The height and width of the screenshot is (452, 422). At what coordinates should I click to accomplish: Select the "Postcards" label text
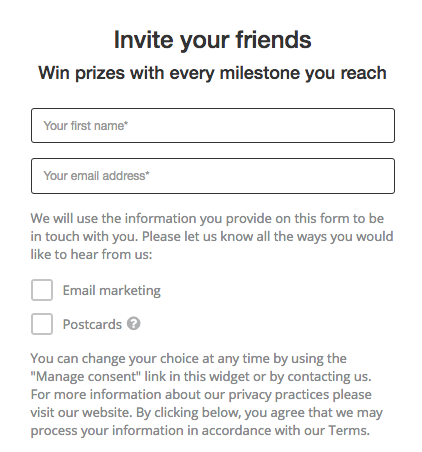92,324
